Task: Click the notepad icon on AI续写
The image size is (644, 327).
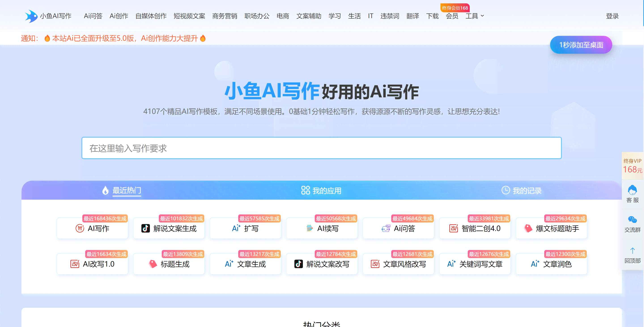Action: [x=310, y=229]
